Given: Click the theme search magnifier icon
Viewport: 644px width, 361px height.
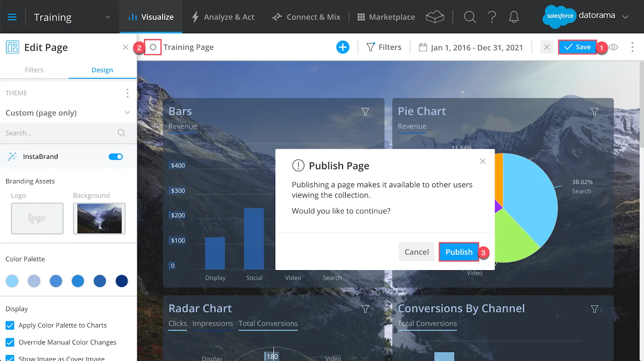Looking at the screenshot, I should pos(122,133).
